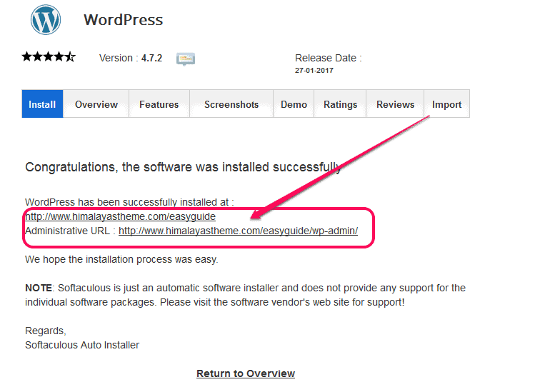Switch to the Features tab

tap(159, 104)
